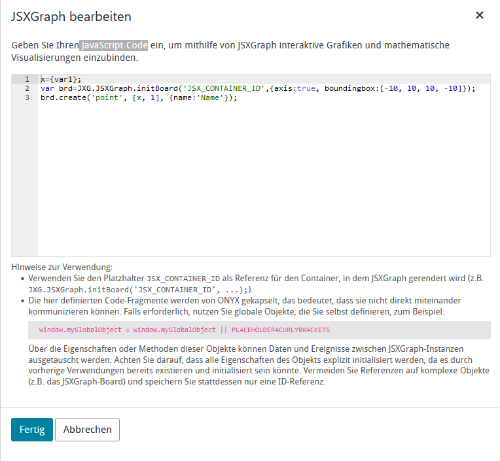Select the PLACEHOLDER4CURLYBRACKETS text
This screenshot has height=461, width=500.
click(x=280, y=330)
